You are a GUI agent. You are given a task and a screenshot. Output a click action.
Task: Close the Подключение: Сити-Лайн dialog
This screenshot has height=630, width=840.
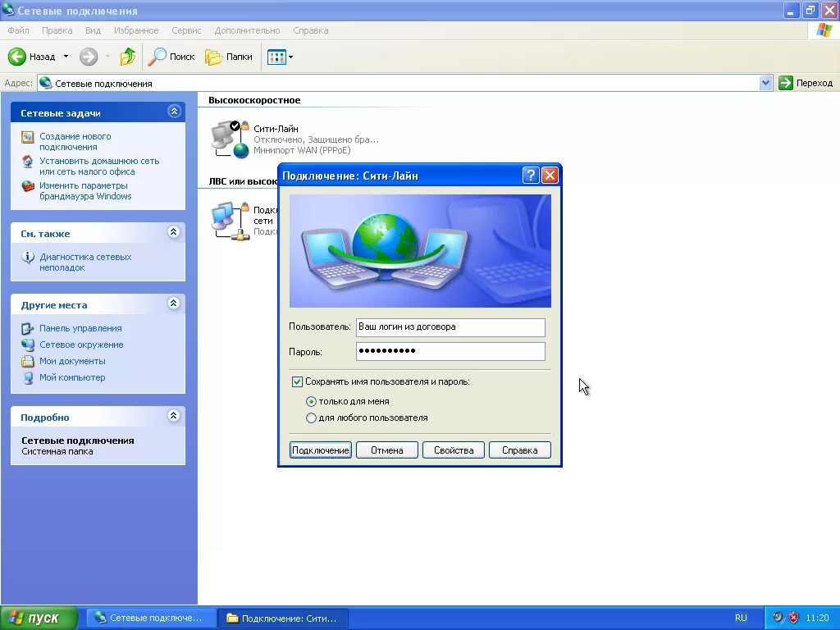point(550,176)
